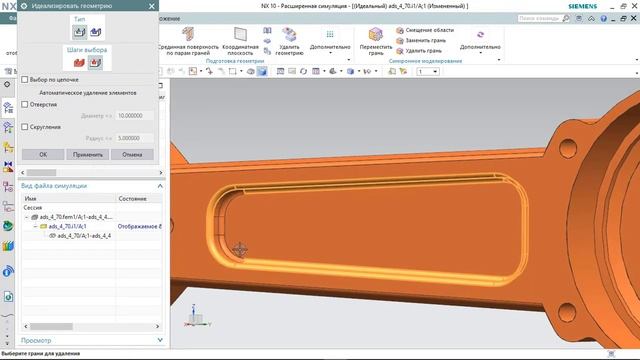
Task: Enable Скругления checkbox
Action: coord(25,127)
